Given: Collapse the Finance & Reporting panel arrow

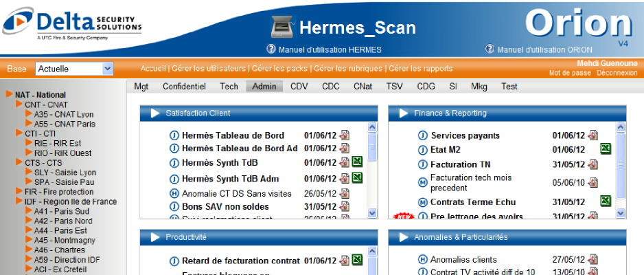Looking at the screenshot, I should point(404,113).
